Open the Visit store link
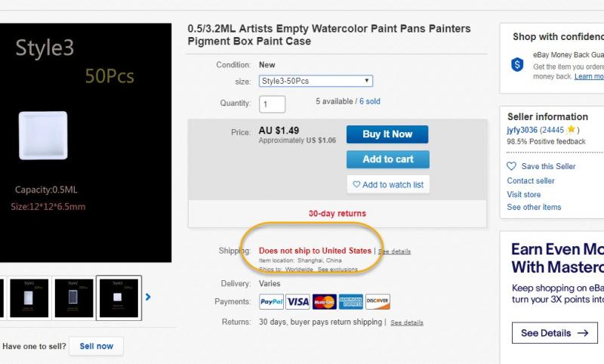This screenshot has height=364, width=604. click(x=523, y=194)
